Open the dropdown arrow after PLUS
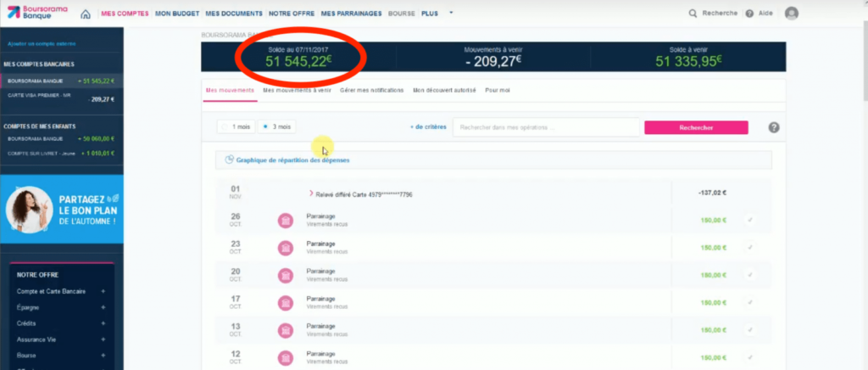Screen dimensions: 868x370 [451, 14]
